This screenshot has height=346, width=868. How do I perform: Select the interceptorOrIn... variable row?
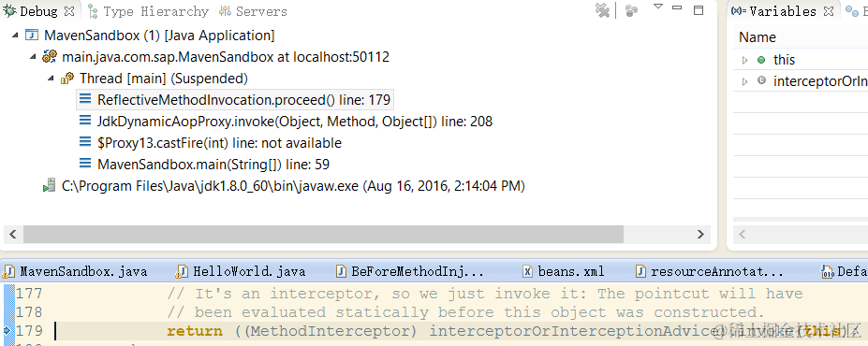[x=801, y=81]
